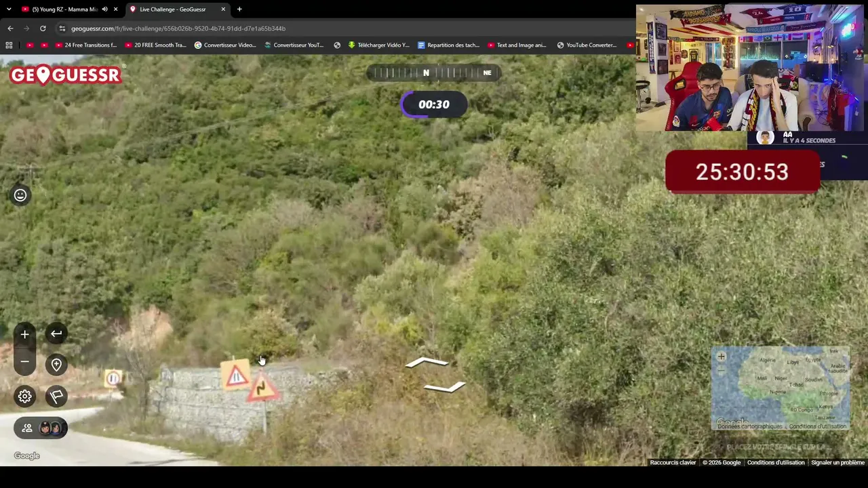This screenshot has width=868, height=488.
Task: Open the Télécharger Vidéo Y... bookmark
Action: [x=379, y=45]
